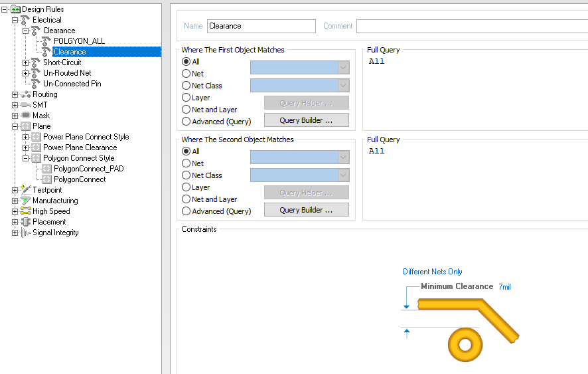Select Net Class radio for second object
Screen dimensions: 588x374
[186, 175]
